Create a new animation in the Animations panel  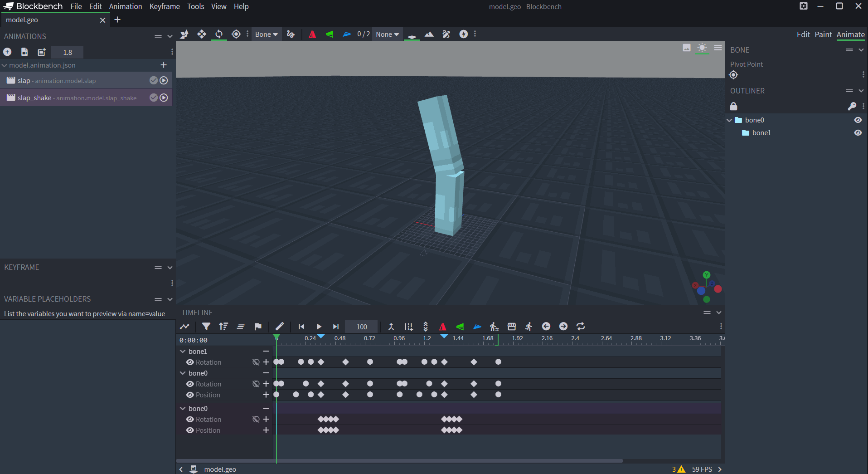(x=7, y=52)
